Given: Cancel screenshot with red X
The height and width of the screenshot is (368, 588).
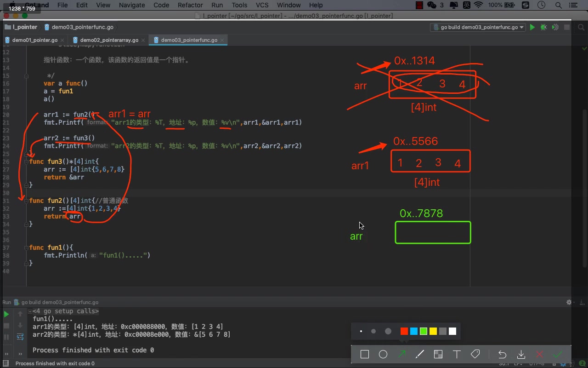Looking at the screenshot, I should (x=539, y=354).
